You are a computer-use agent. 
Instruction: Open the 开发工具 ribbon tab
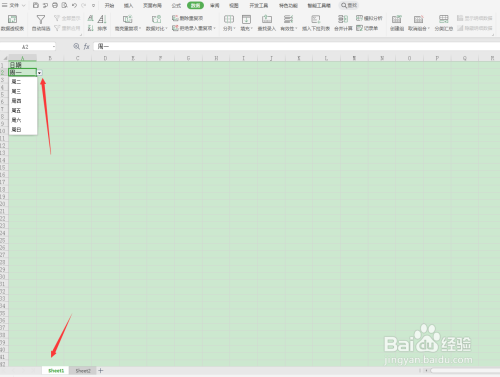pos(259,5)
